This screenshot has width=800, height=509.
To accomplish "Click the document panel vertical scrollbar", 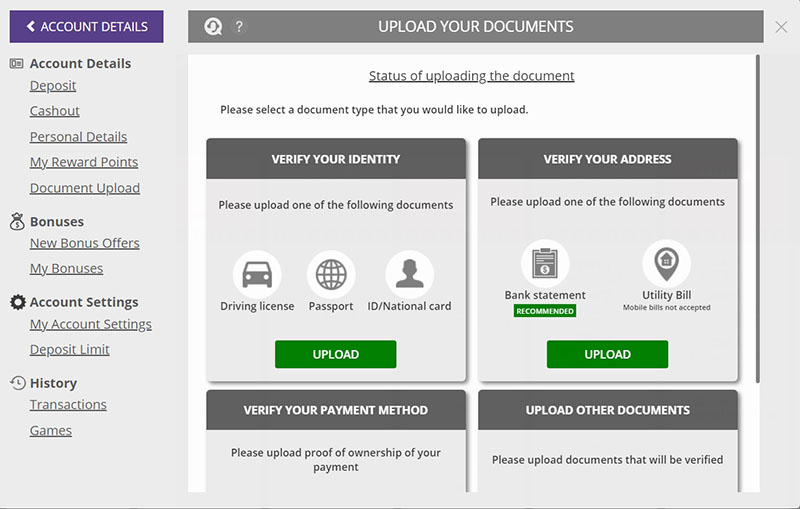I will [x=758, y=219].
